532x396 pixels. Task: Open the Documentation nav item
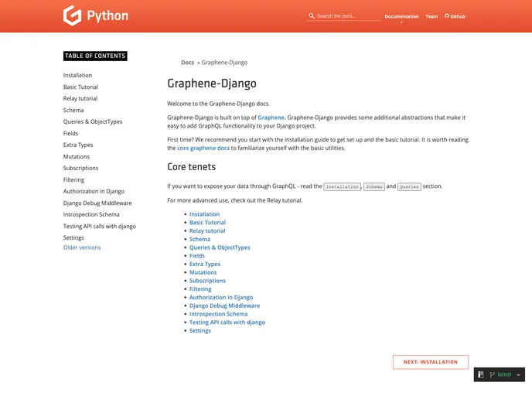click(401, 16)
